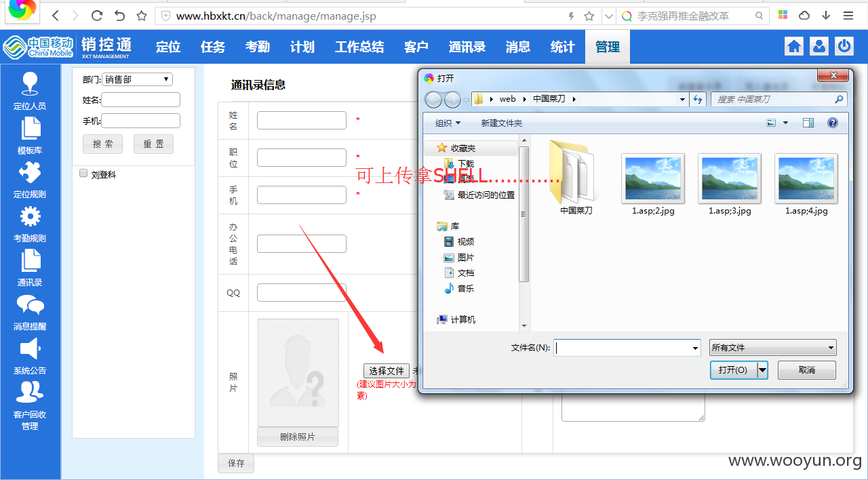The width and height of the screenshot is (868, 480).
Task: Open the 部门 销售部 dropdown
Action: (137, 79)
